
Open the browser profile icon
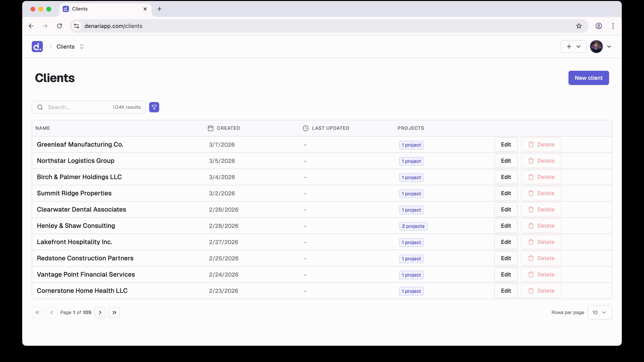[599, 26]
